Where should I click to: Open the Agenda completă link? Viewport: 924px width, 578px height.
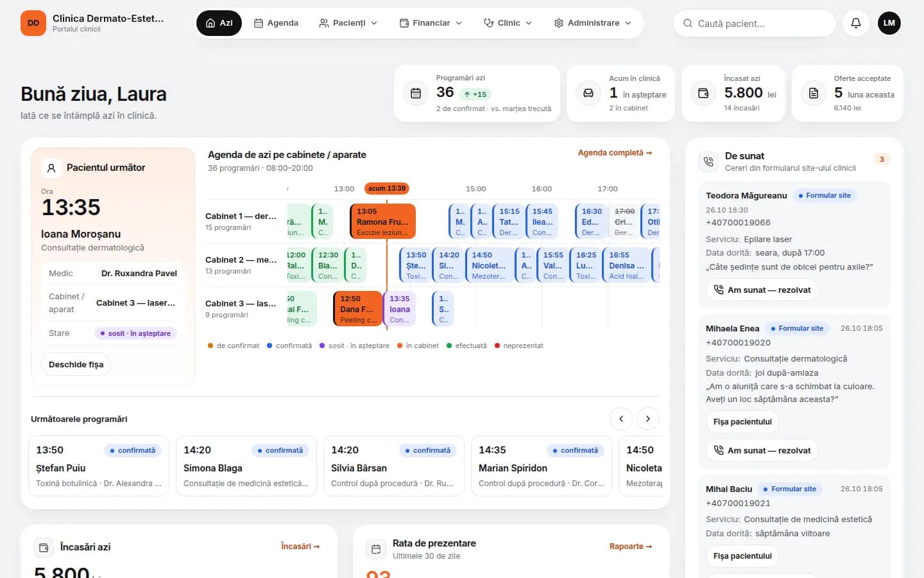point(615,153)
